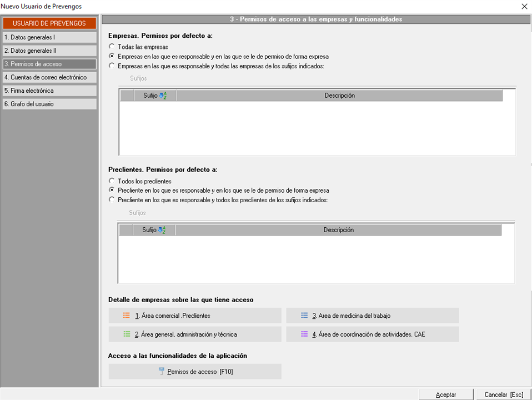Click sort A-Z icon in Preclientes Sufijo column
Viewport: 532px width, 400px height.
click(162, 230)
